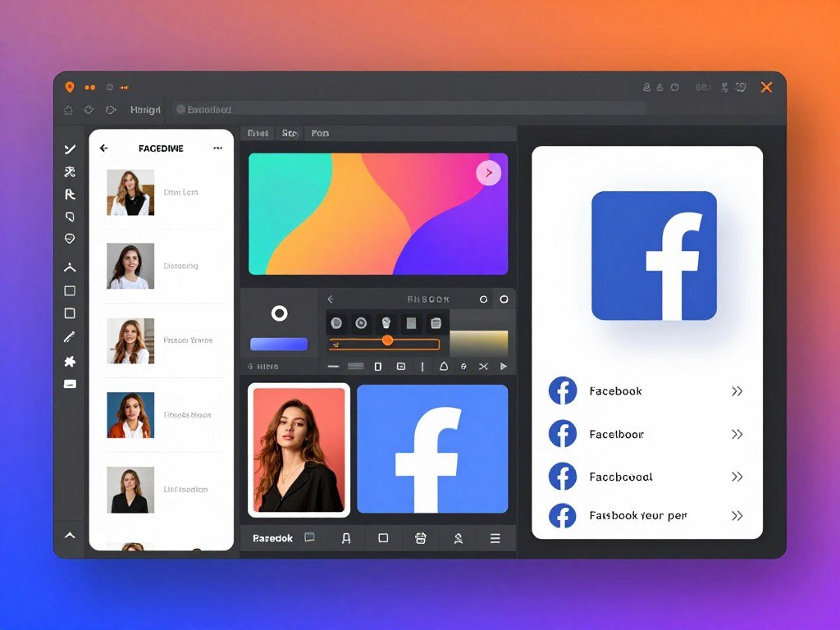
Task: Expand the Facebook row double chevron
Action: [x=737, y=391]
